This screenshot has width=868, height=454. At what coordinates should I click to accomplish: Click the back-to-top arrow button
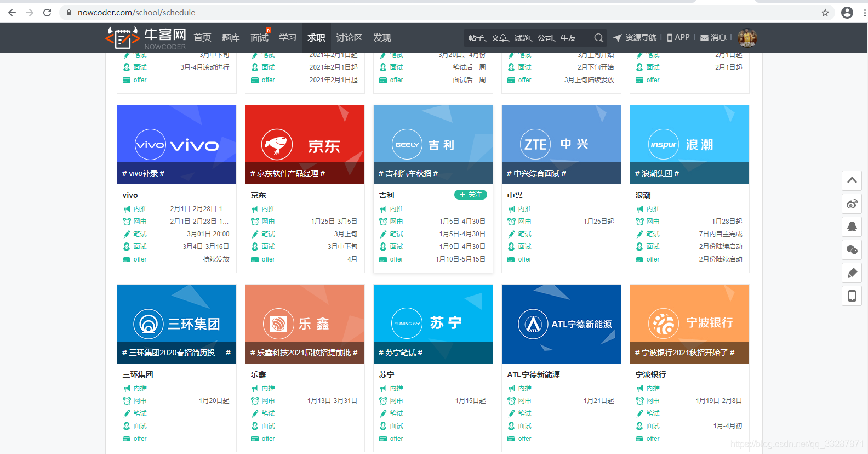click(x=852, y=180)
